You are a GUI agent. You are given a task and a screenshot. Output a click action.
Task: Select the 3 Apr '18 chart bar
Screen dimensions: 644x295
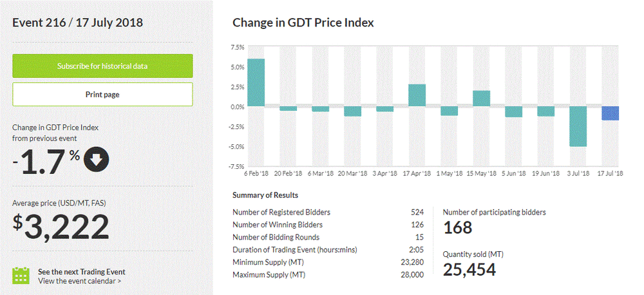tap(385, 109)
